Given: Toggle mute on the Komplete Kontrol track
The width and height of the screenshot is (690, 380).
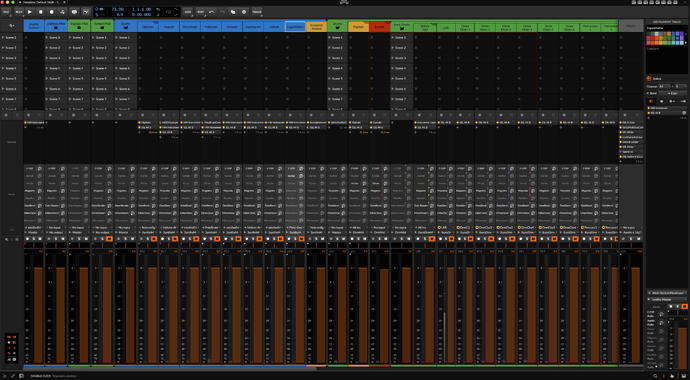Looking at the screenshot, I should [323, 239].
